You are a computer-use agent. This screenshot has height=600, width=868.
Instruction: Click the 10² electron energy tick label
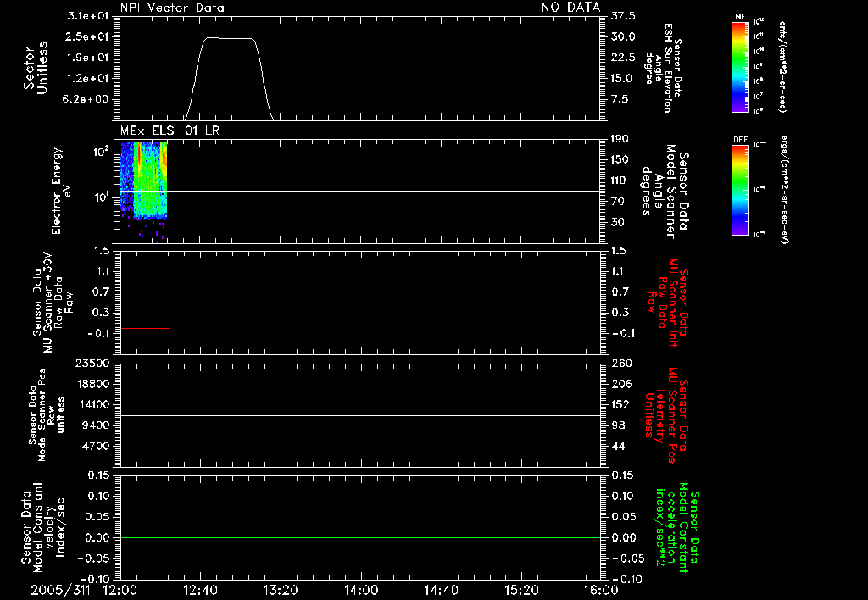[102, 152]
